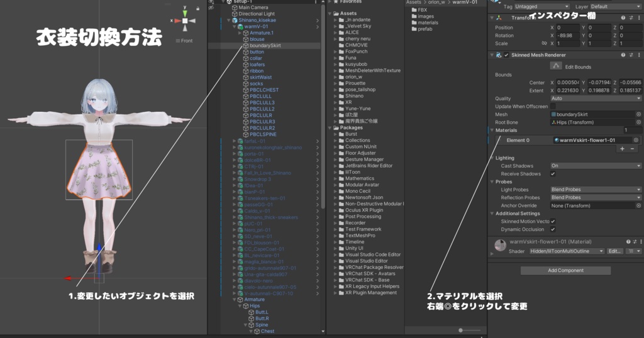Uncheck Dynamic Occlusion
The width and height of the screenshot is (644, 338).
click(553, 229)
